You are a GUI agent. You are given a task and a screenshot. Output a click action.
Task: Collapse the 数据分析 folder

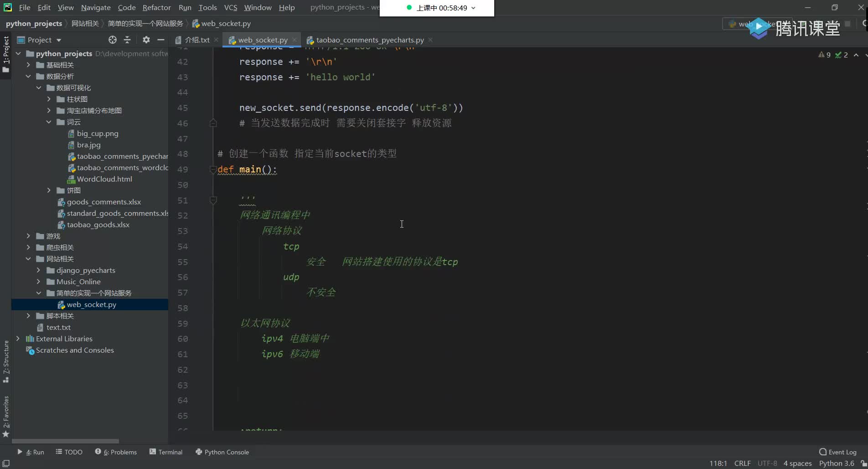tap(28, 76)
